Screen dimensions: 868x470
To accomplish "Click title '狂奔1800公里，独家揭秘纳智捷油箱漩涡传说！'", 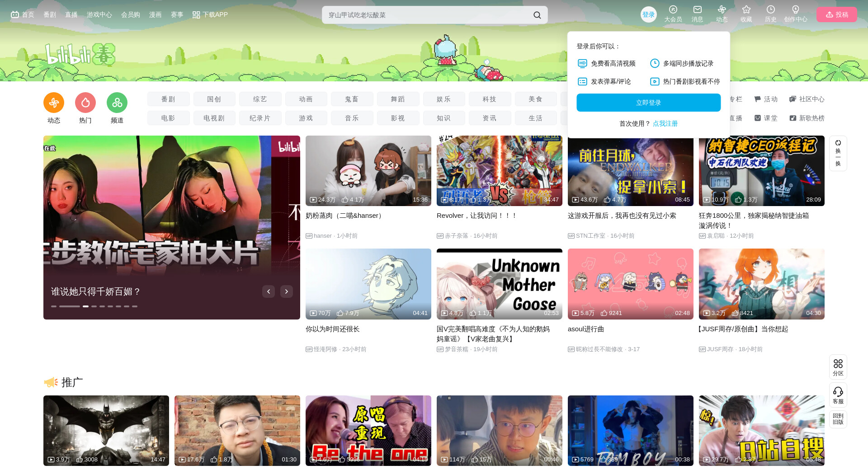I will click(x=754, y=221).
